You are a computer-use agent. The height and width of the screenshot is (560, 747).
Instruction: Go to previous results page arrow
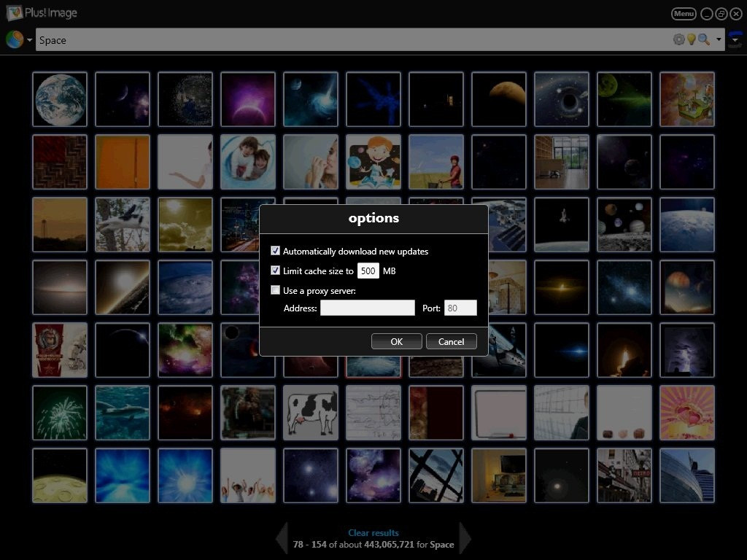click(x=282, y=538)
